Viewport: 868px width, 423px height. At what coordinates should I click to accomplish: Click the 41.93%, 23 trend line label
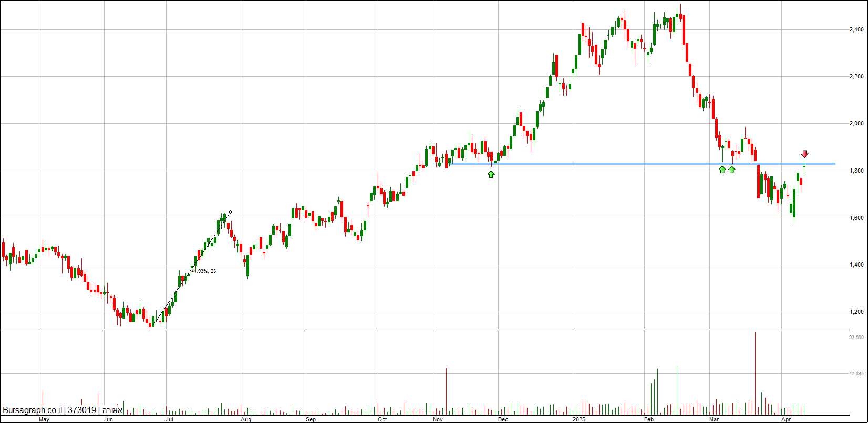click(203, 271)
